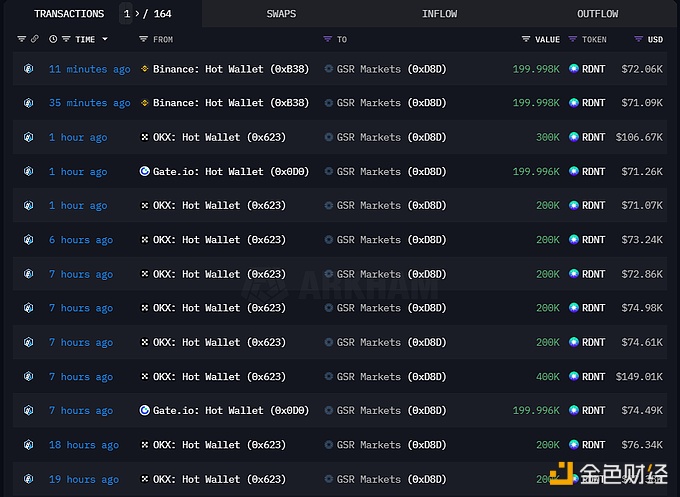Click the page number 1 field
The height and width of the screenshot is (497, 680).
126,14
